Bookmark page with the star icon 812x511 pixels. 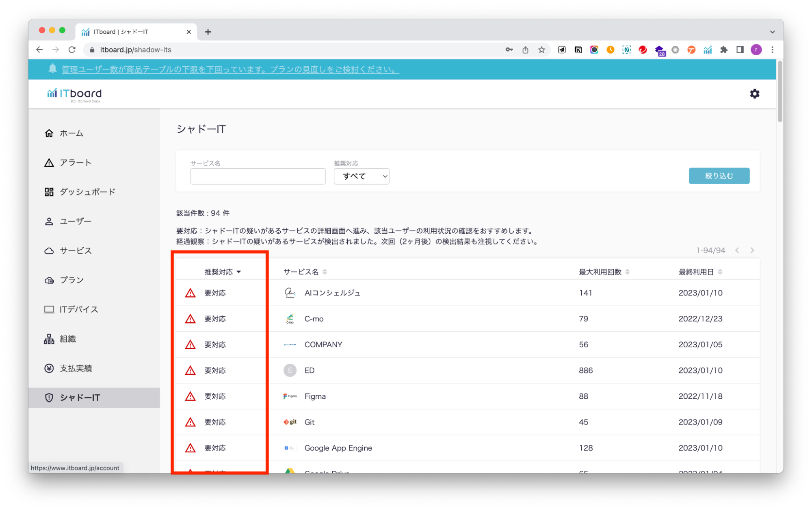(x=541, y=50)
